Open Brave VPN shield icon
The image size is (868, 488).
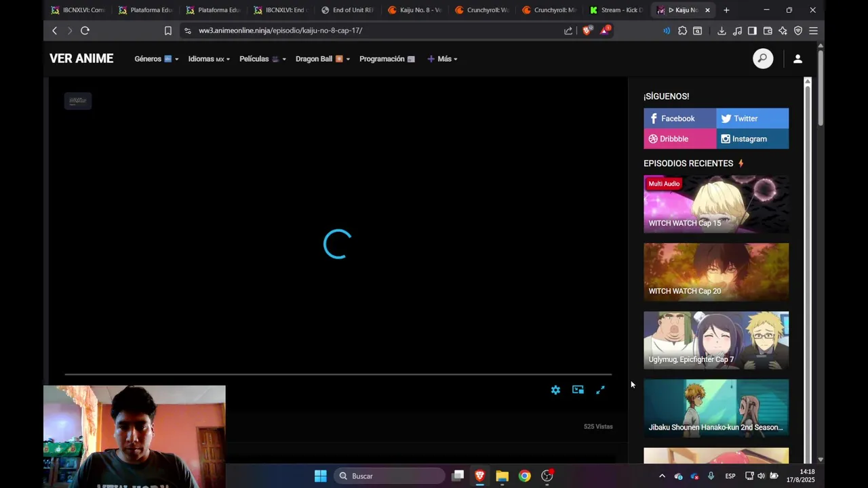pyautogui.click(x=798, y=30)
